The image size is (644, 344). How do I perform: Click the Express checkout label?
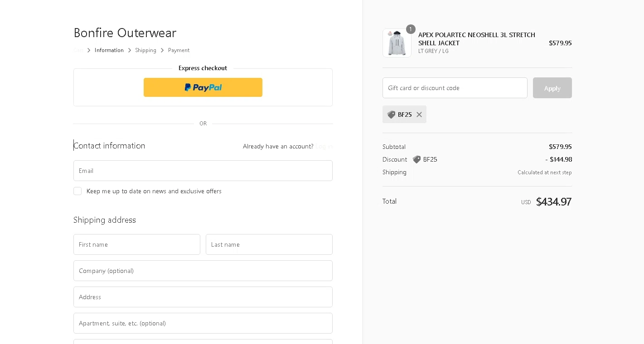(203, 68)
